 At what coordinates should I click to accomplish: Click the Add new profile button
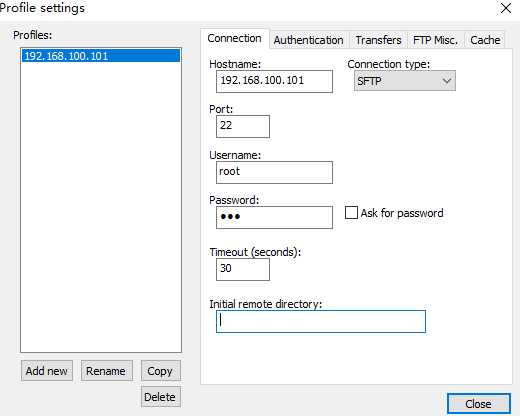point(47,371)
